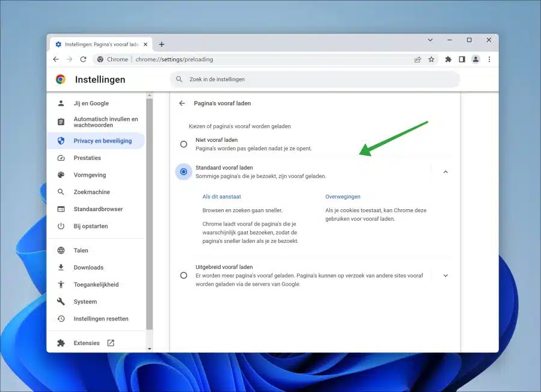541x392 pixels.
Task: Open Downloads settings
Action: pos(96,268)
